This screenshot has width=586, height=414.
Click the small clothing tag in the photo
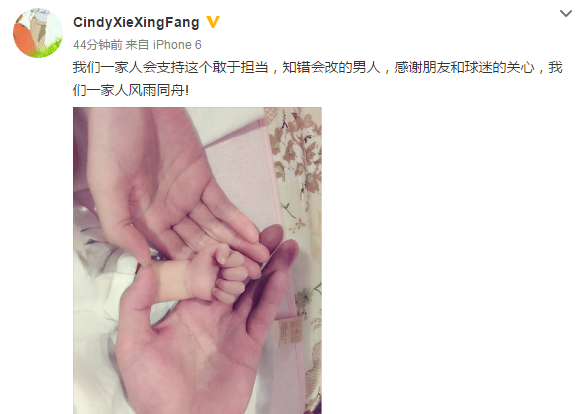[289, 332]
